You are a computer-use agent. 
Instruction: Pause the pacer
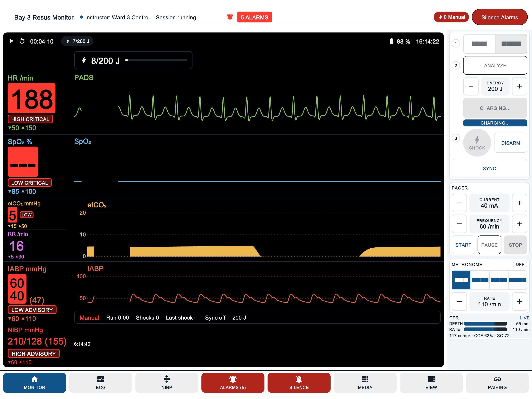(489, 245)
